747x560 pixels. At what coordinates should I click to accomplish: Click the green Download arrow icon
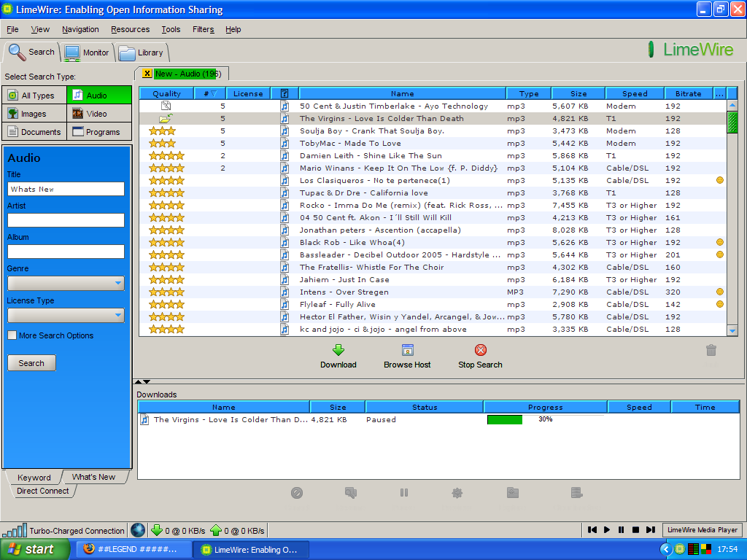(338, 351)
